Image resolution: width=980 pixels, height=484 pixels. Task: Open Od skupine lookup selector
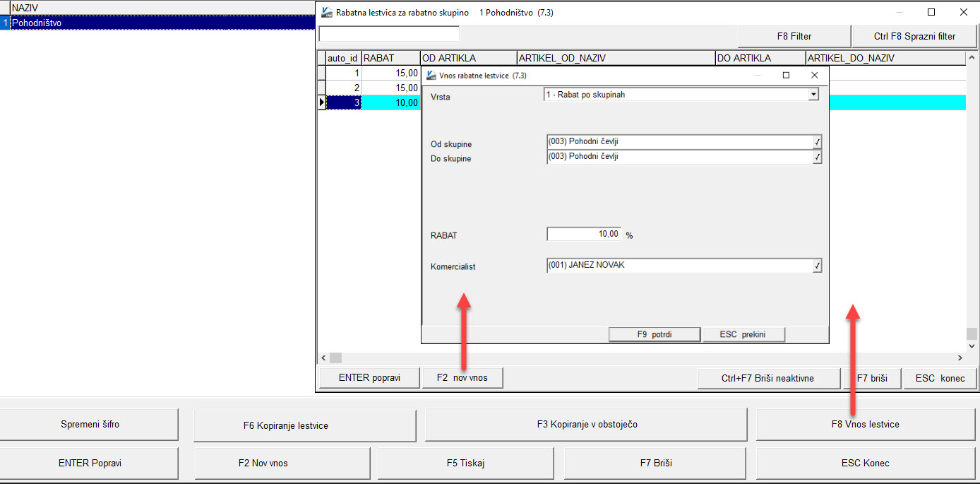[817, 143]
